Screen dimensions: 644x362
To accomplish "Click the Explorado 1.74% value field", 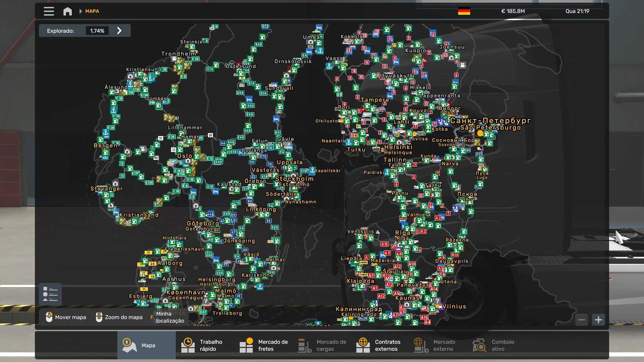I will [97, 31].
